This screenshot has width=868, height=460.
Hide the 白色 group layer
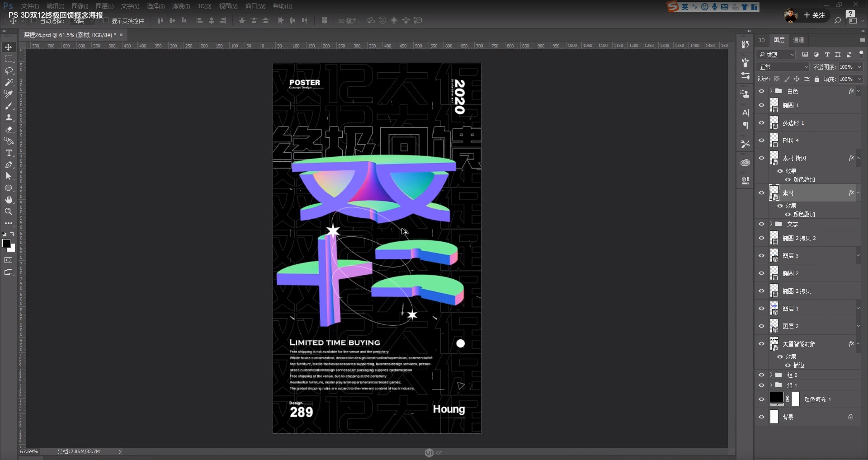(x=762, y=91)
